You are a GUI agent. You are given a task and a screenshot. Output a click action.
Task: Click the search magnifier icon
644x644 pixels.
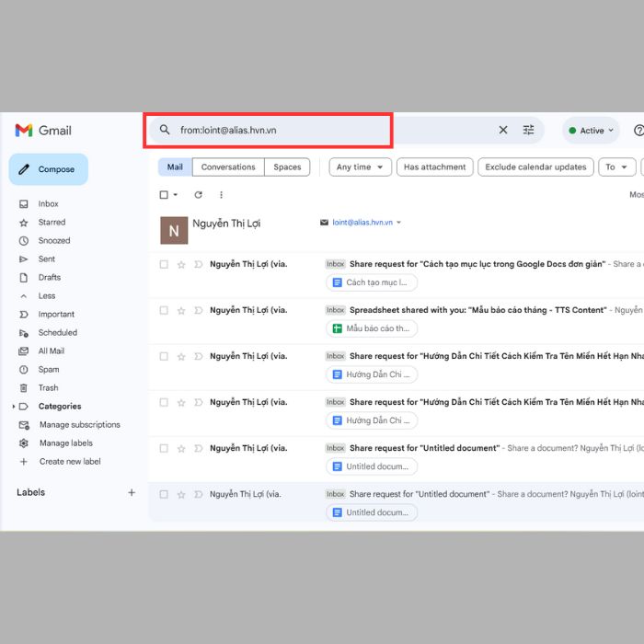[165, 130]
